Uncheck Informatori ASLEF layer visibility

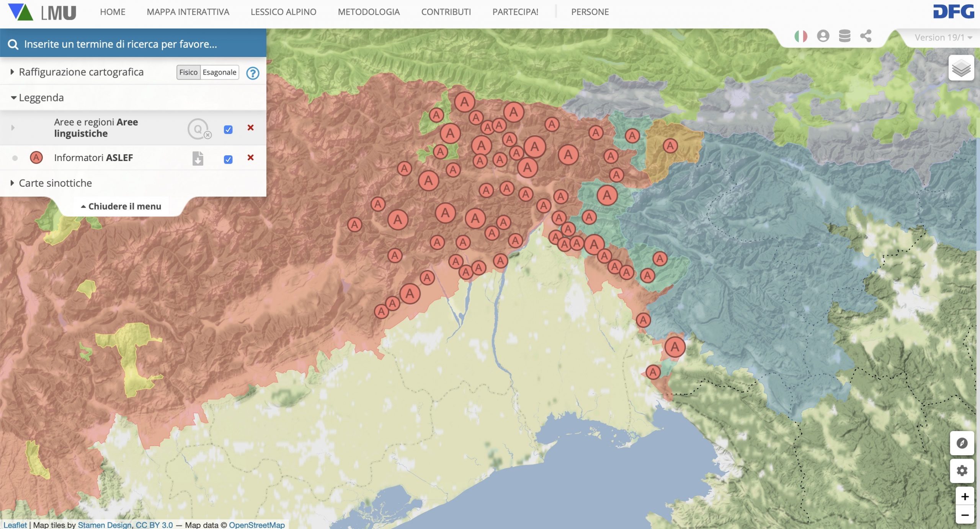pos(228,159)
